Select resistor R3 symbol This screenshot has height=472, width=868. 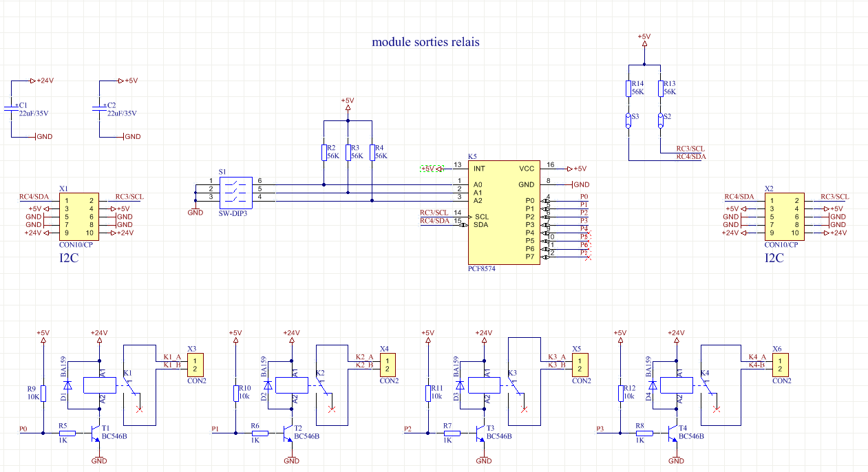(x=348, y=152)
